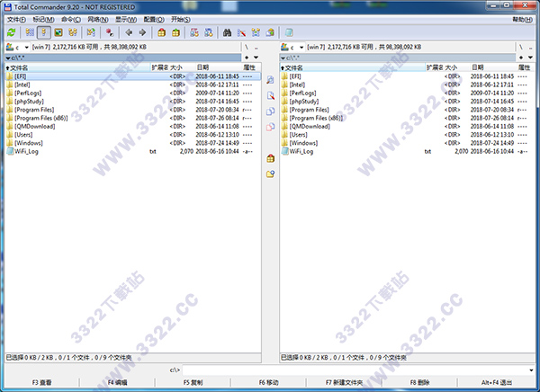The width and height of the screenshot is (540, 392).
Task: Click the F4 编辑 button
Action: pos(117,382)
